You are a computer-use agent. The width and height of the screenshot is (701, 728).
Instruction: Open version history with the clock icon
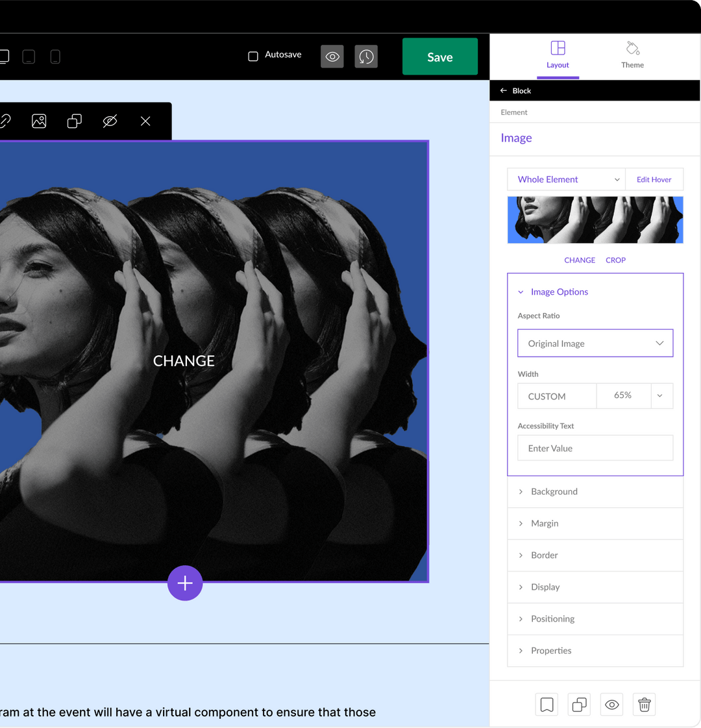pyautogui.click(x=366, y=56)
